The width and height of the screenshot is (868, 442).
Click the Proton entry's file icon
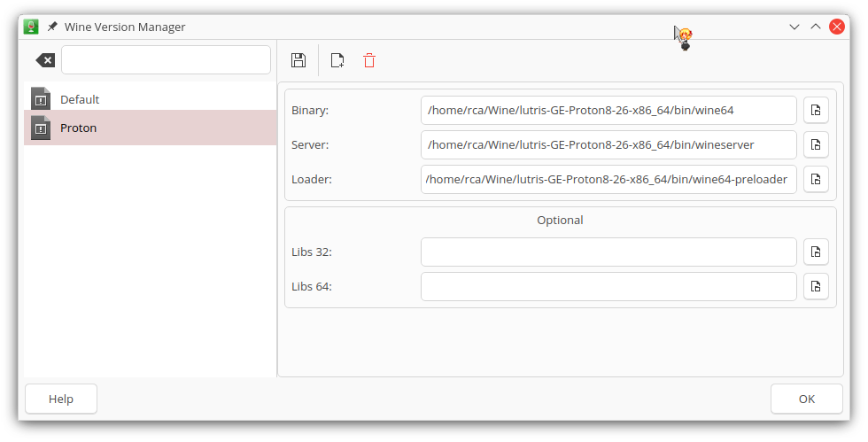tap(41, 128)
